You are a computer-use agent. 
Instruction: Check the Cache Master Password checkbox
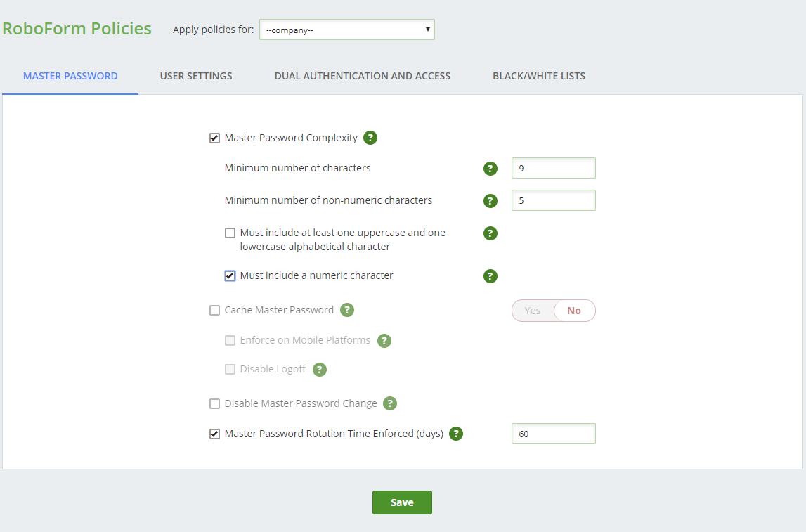point(215,310)
